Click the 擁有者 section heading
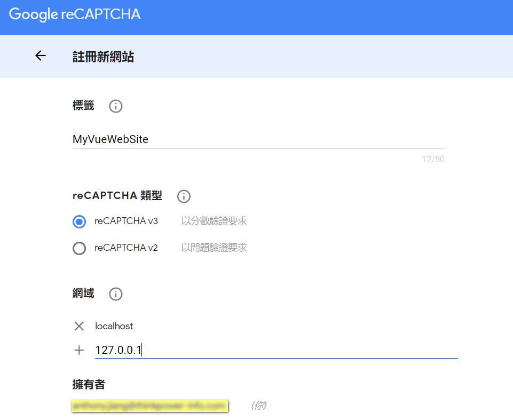This screenshot has height=420, width=513. pos(89,384)
